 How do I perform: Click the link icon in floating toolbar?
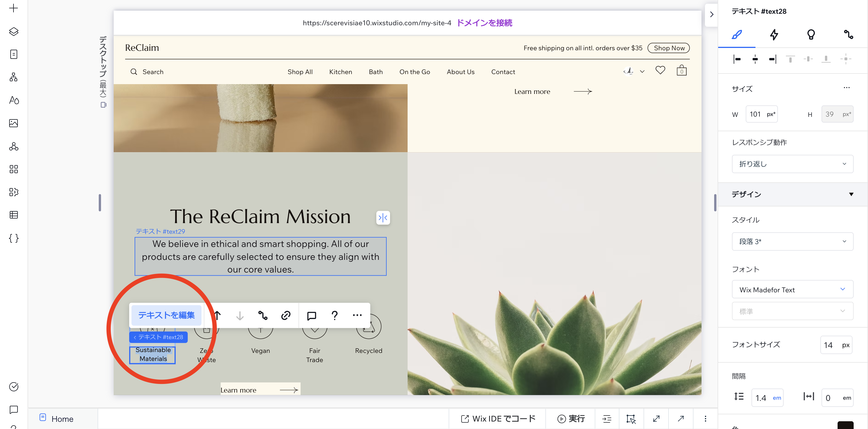(285, 315)
